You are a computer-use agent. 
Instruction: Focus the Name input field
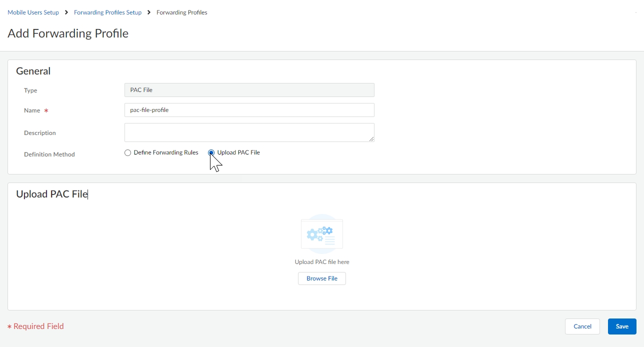(x=249, y=110)
